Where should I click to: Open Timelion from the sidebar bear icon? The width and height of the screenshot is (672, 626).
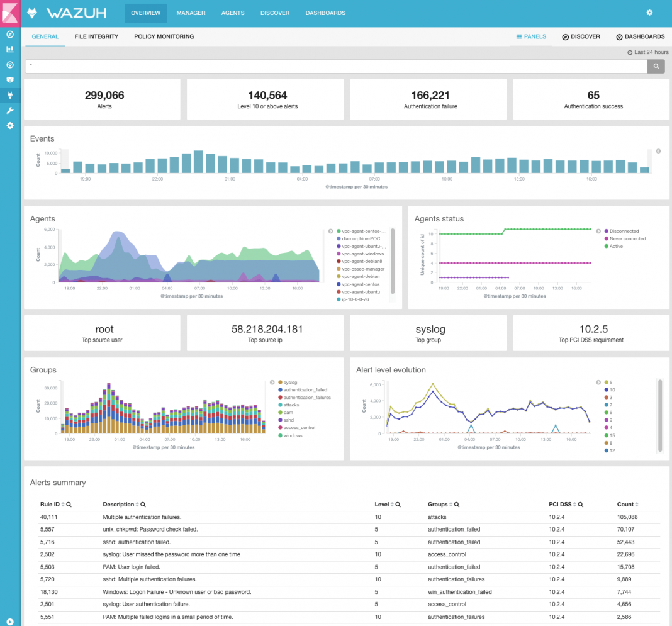pyautogui.click(x=9, y=80)
